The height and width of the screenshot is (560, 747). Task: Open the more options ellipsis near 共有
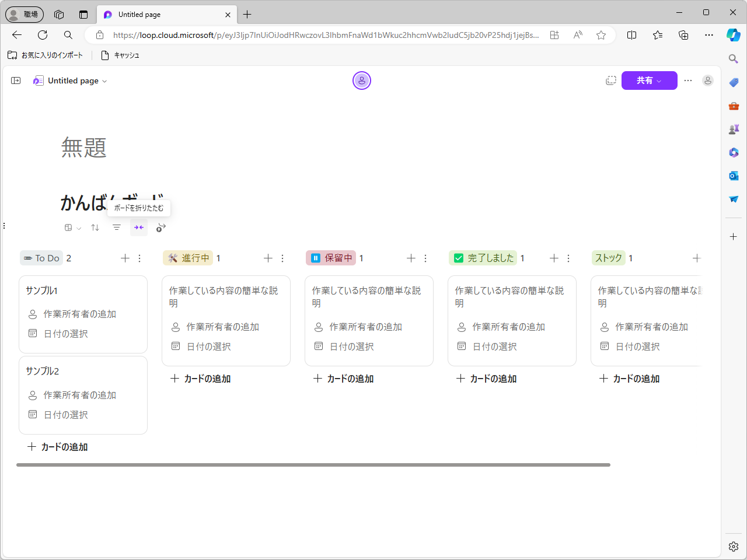[688, 80]
